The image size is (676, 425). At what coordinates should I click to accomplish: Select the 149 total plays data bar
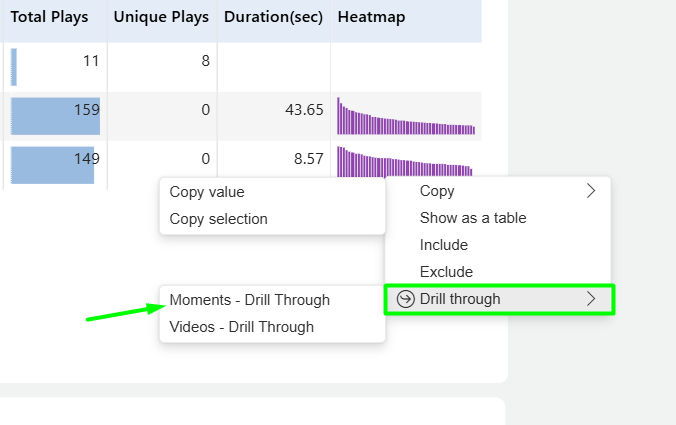52,165
